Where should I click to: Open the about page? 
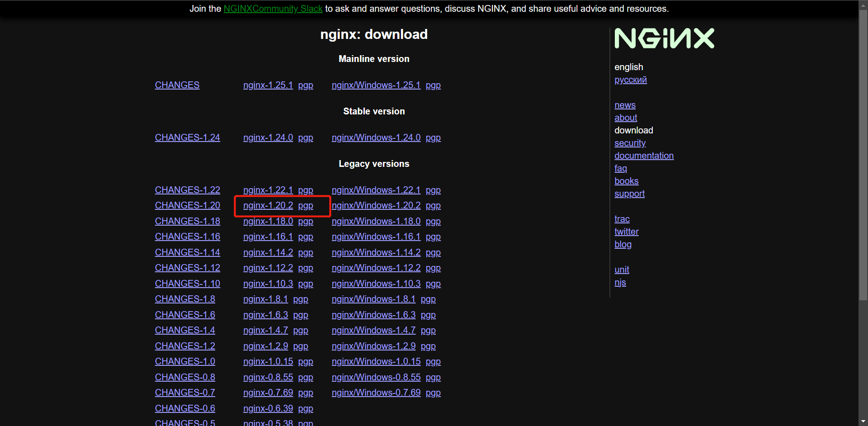pyautogui.click(x=626, y=118)
